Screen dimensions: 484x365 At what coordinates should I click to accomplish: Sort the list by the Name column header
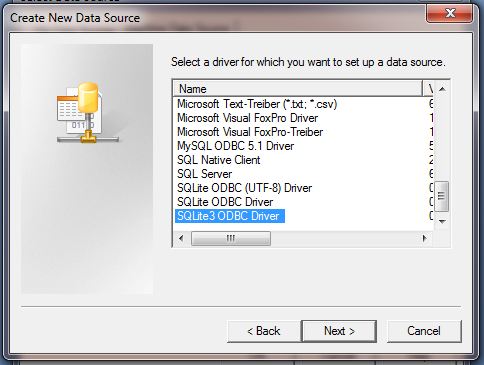(x=298, y=89)
